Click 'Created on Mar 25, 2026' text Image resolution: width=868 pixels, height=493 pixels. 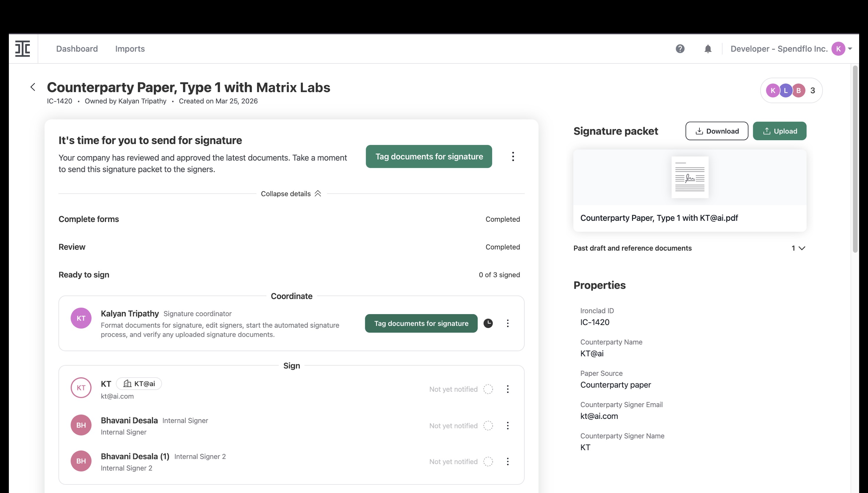point(218,101)
